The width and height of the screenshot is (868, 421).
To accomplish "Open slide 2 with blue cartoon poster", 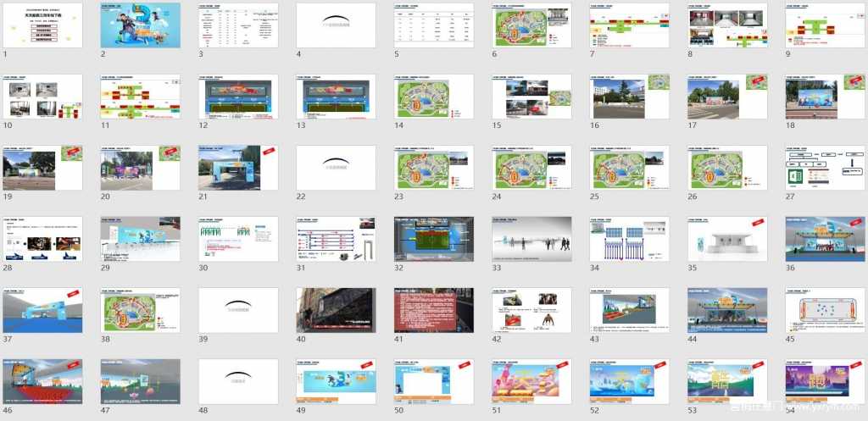I will click(x=141, y=25).
